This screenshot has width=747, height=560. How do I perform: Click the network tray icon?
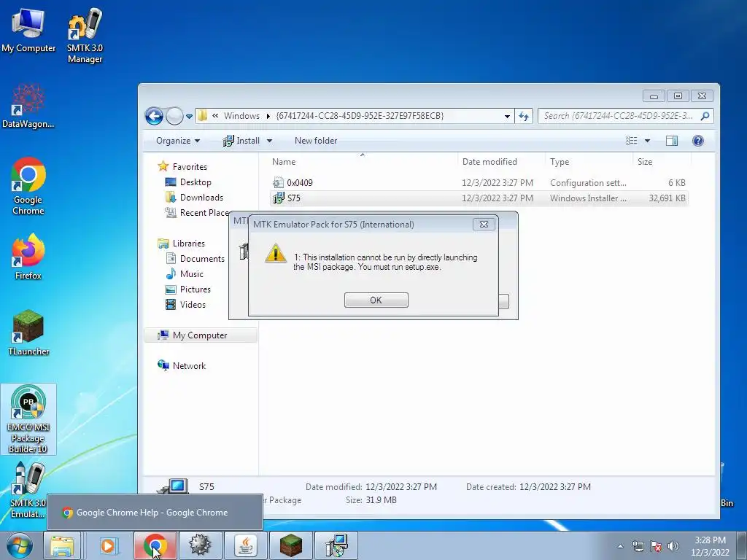[638, 546]
